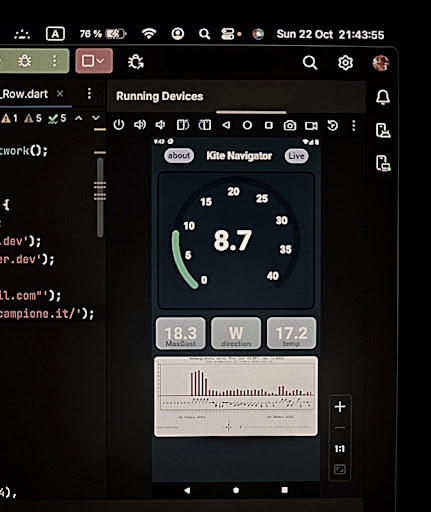Click the debug bug icon in run toolbar

coord(25,61)
